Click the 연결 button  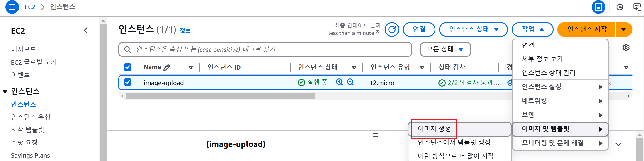(x=419, y=29)
